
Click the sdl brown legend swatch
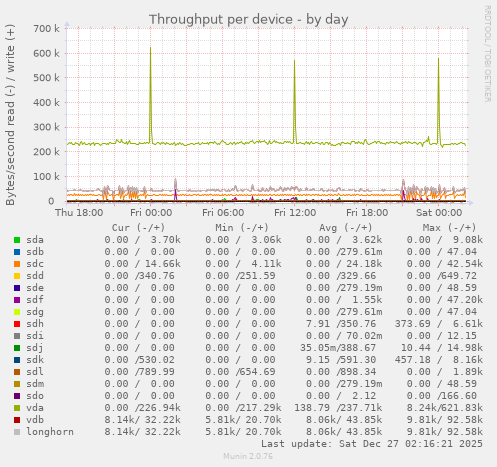[x=17, y=372]
